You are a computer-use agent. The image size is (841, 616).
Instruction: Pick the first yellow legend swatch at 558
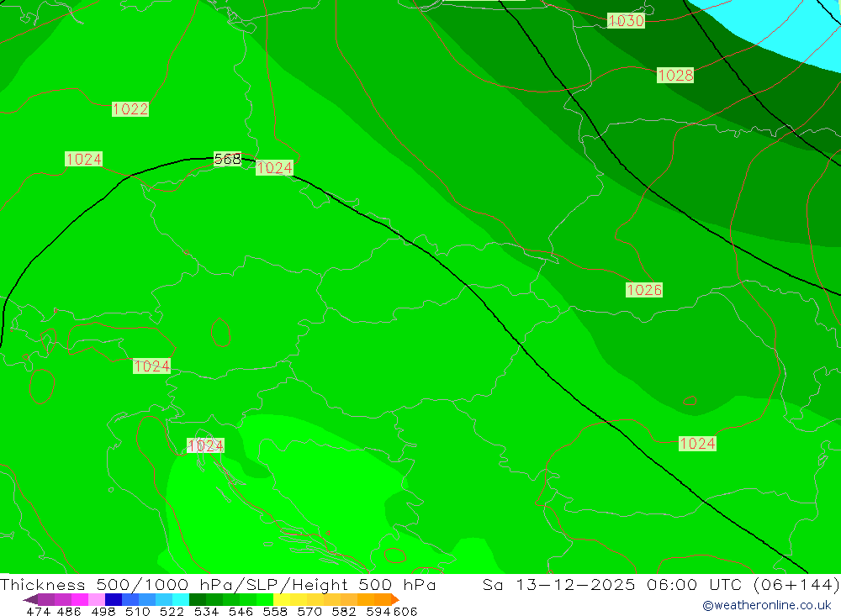282,599
